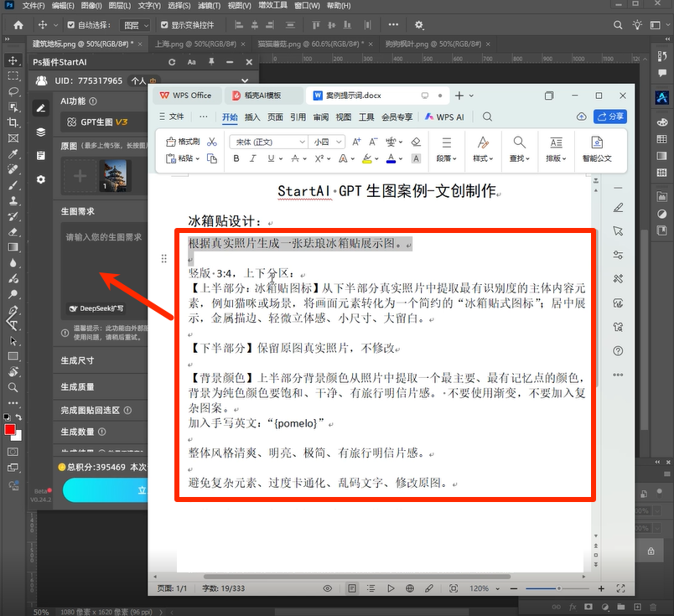
Task: Open the WPS search magnifier icon
Action: coord(487,116)
